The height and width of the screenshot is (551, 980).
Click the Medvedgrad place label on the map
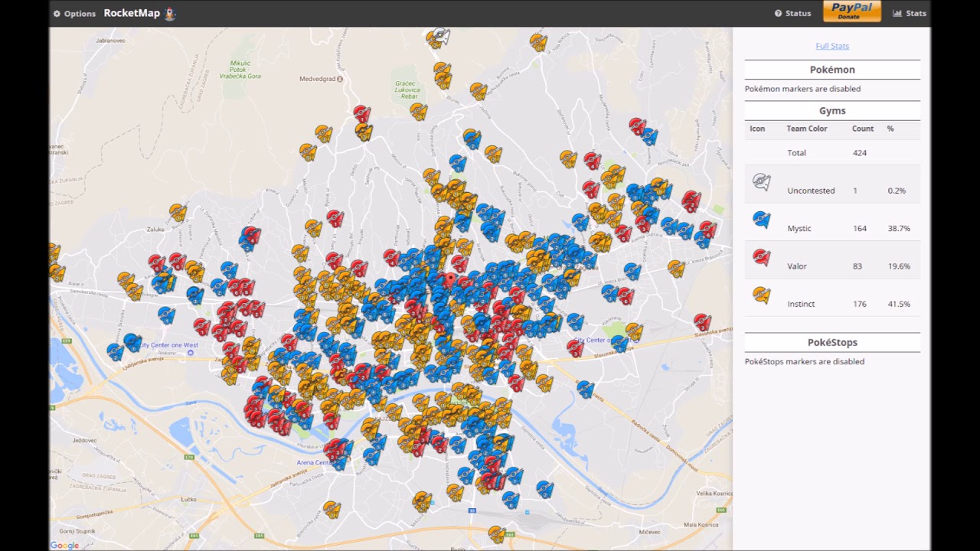pyautogui.click(x=318, y=79)
